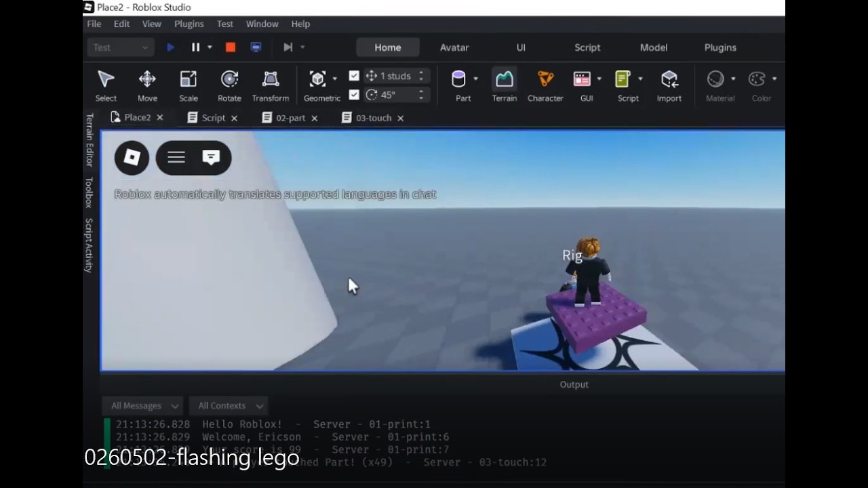Close the 03-touch tab
Image resolution: width=868 pixels, height=488 pixels.
pos(401,118)
